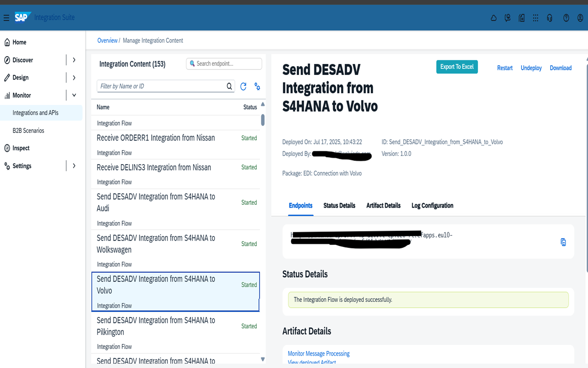Open Integrations and APIs in the sidebar
This screenshot has width=588, height=368.
point(41,113)
